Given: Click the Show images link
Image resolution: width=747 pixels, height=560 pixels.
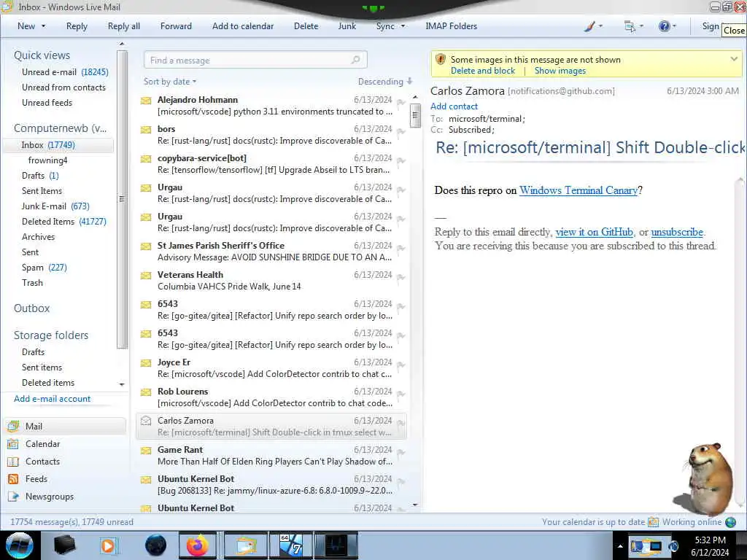Looking at the screenshot, I should [x=560, y=71].
